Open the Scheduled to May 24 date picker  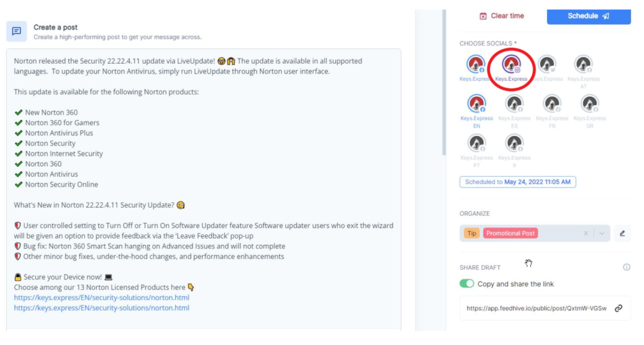tap(518, 182)
